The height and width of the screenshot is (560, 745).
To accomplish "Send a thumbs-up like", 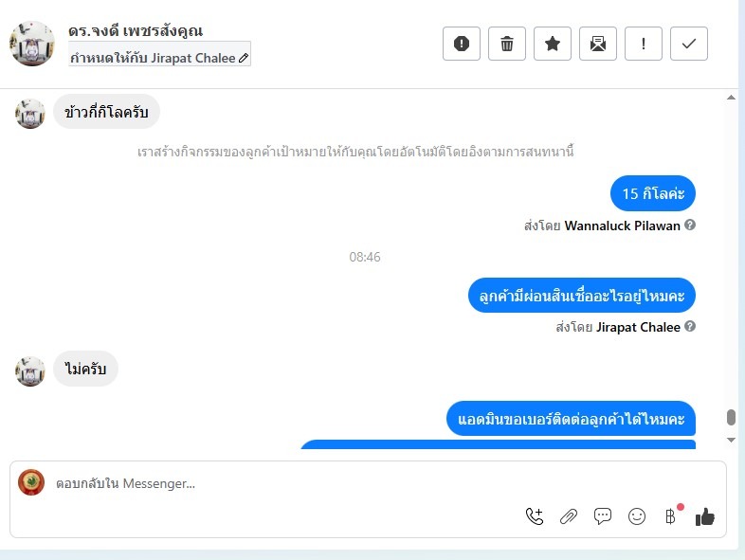I will (x=704, y=516).
